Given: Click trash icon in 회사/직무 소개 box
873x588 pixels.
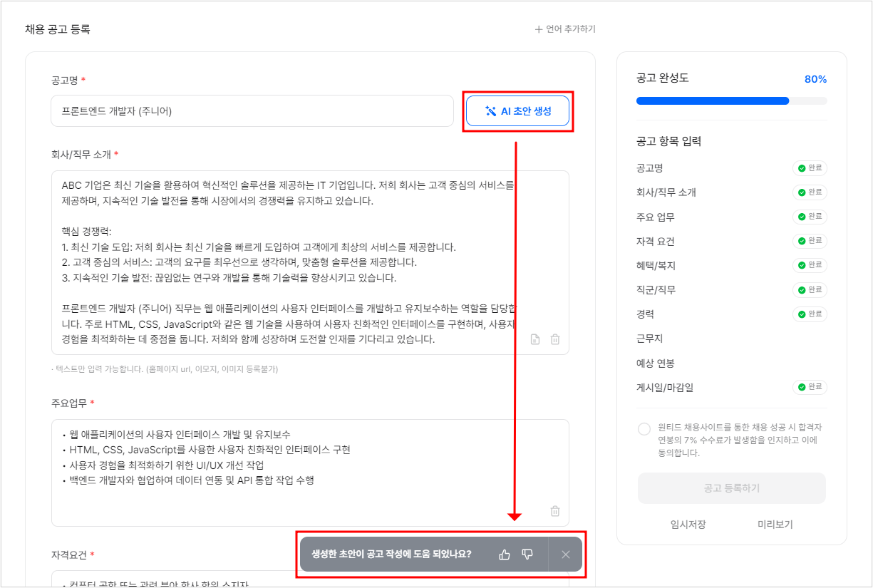Looking at the screenshot, I should tap(555, 340).
